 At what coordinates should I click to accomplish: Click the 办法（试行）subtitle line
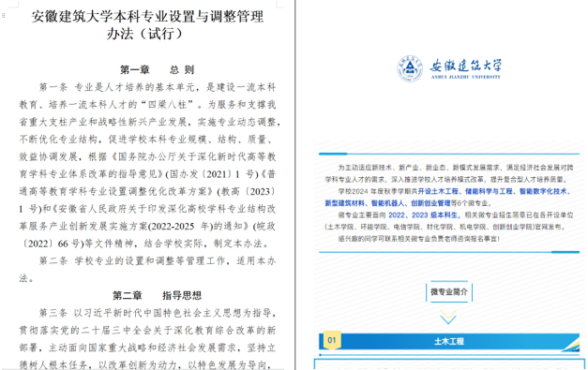(x=144, y=34)
